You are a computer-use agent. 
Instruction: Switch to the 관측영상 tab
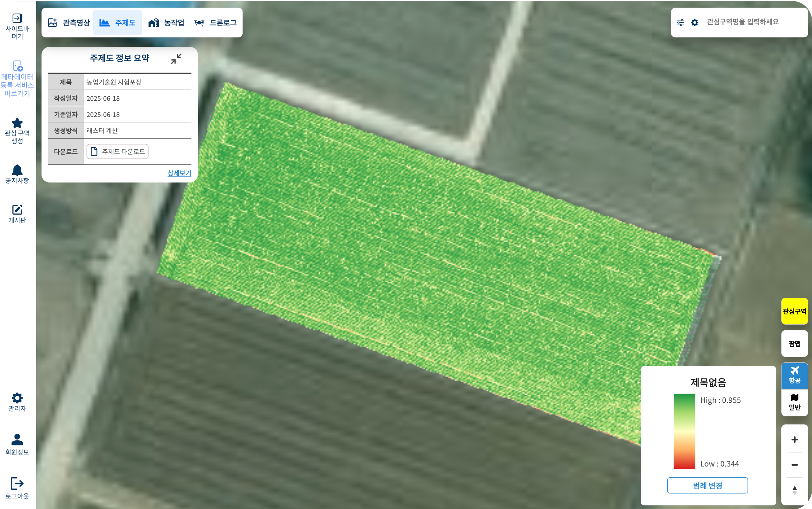click(69, 23)
